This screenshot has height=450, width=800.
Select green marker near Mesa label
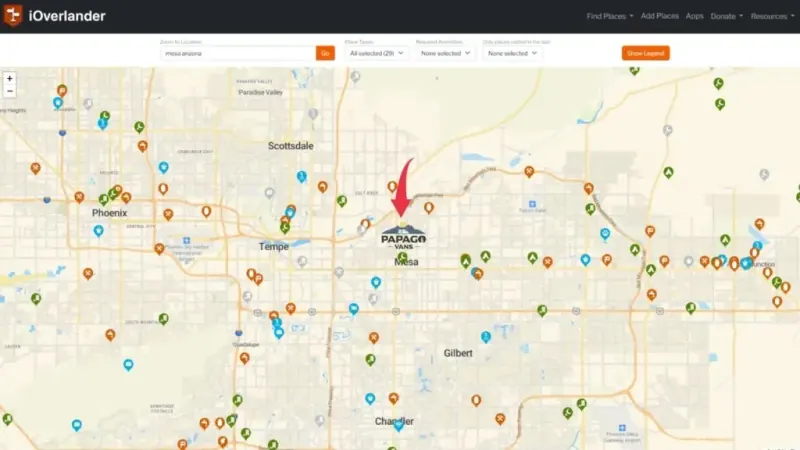click(403, 257)
